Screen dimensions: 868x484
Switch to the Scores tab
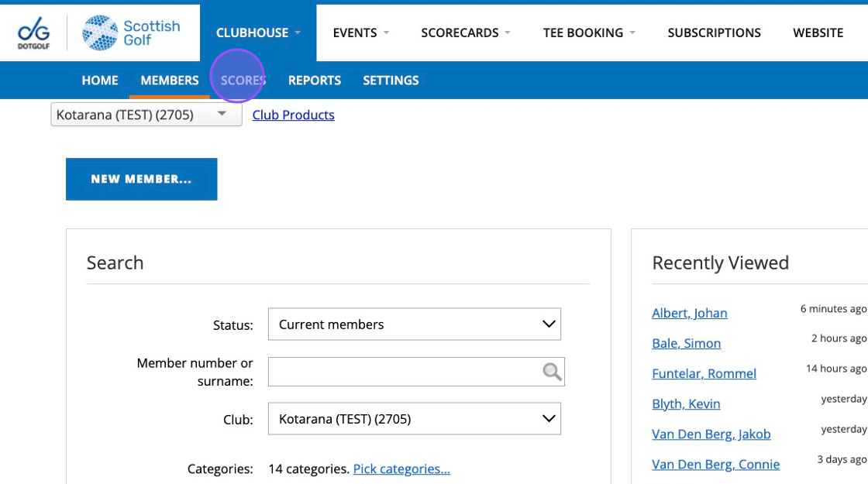click(x=243, y=81)
